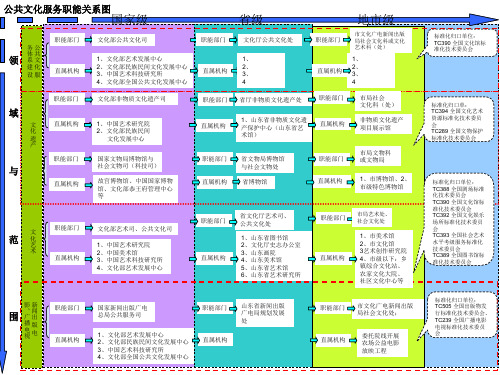Select the 地市级 column header
The width and height of the screenshot is (500, 375).
coord(376,19)
